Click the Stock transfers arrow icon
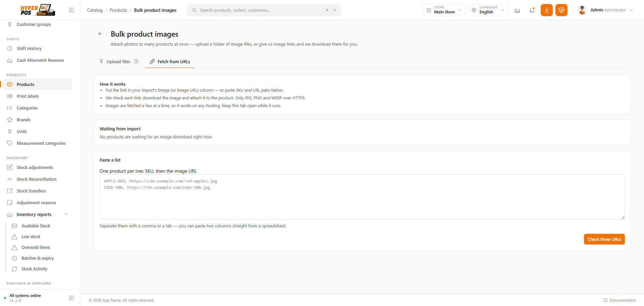 [x=10, y=191]
